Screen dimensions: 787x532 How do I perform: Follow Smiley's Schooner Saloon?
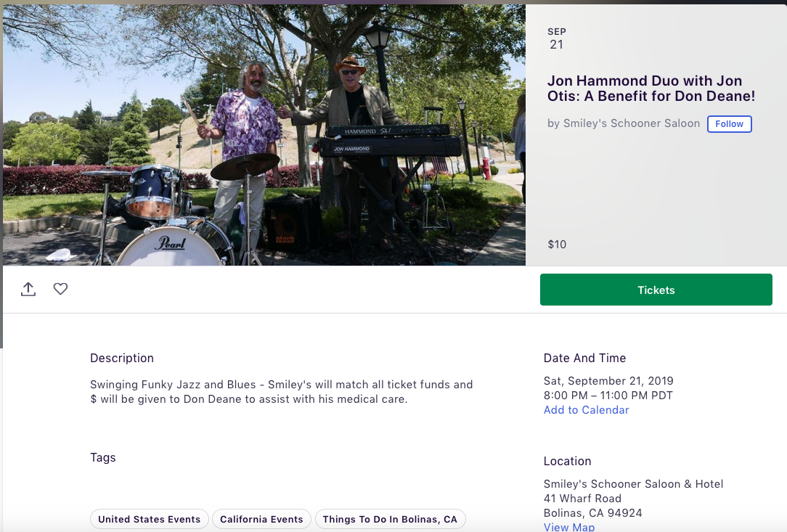(729, 124)
